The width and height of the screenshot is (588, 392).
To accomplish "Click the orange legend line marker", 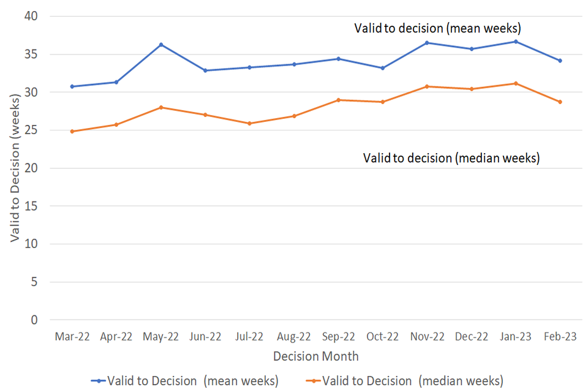I will [312, 381].
